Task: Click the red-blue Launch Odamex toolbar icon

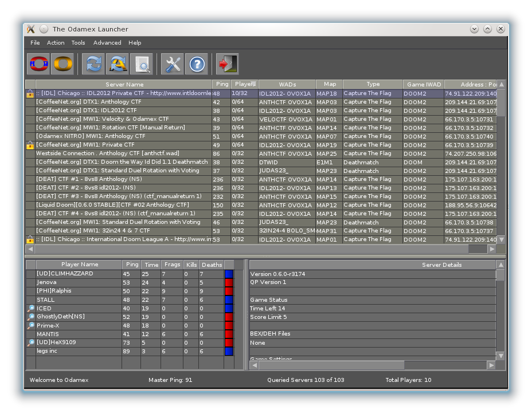Action: click(39, 64)
